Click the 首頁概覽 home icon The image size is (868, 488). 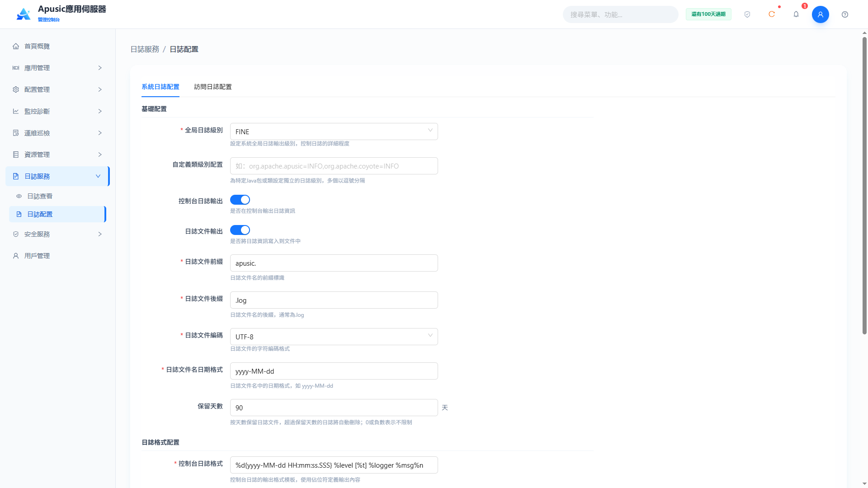(16, 46)
